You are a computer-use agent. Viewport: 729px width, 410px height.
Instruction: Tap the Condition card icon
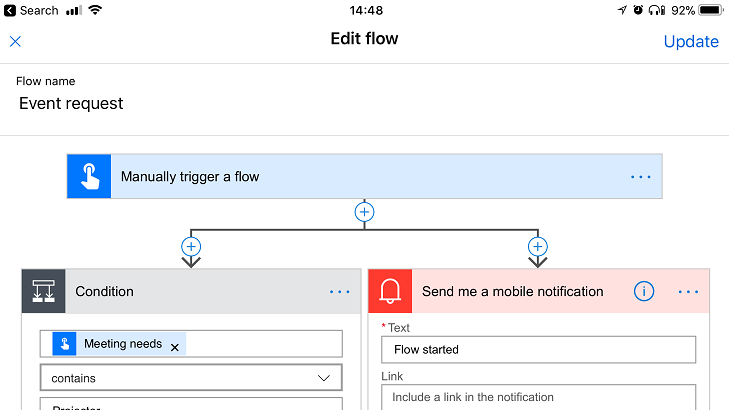44,292
